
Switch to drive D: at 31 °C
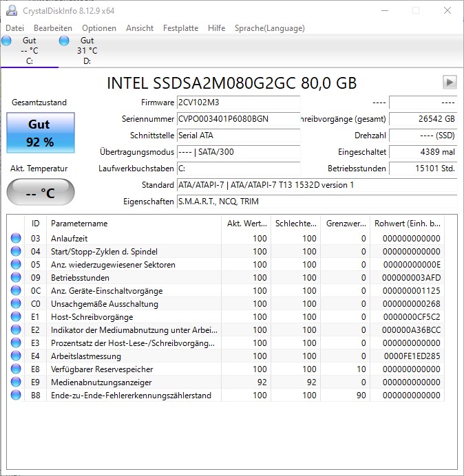(x=87, y=51)
